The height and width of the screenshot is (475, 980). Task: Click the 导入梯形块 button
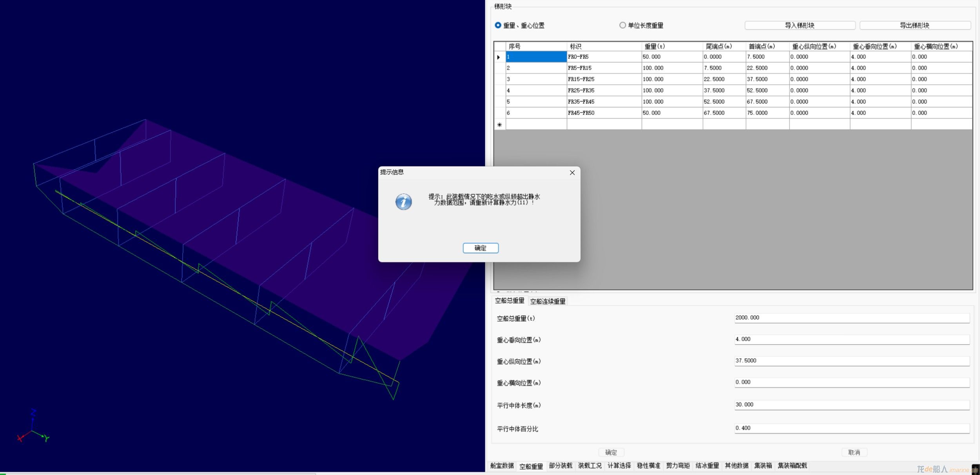click(x=800, y=25)
